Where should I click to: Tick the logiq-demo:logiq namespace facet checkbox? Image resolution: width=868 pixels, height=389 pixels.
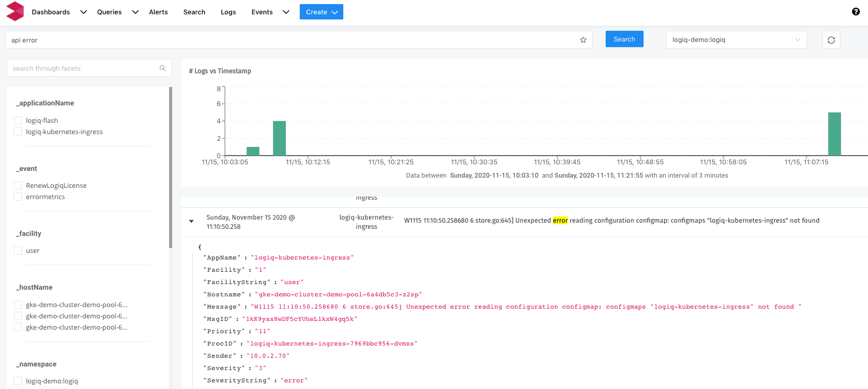coord(18,381)
